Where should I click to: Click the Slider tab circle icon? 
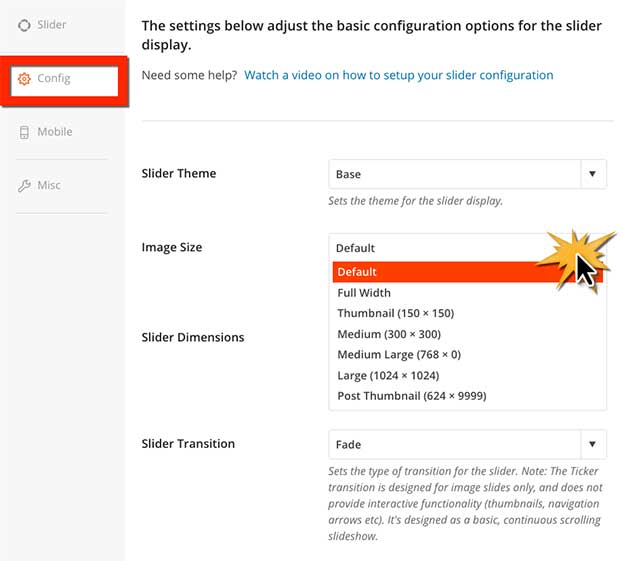pyautogui.click(x=25, y=25)
